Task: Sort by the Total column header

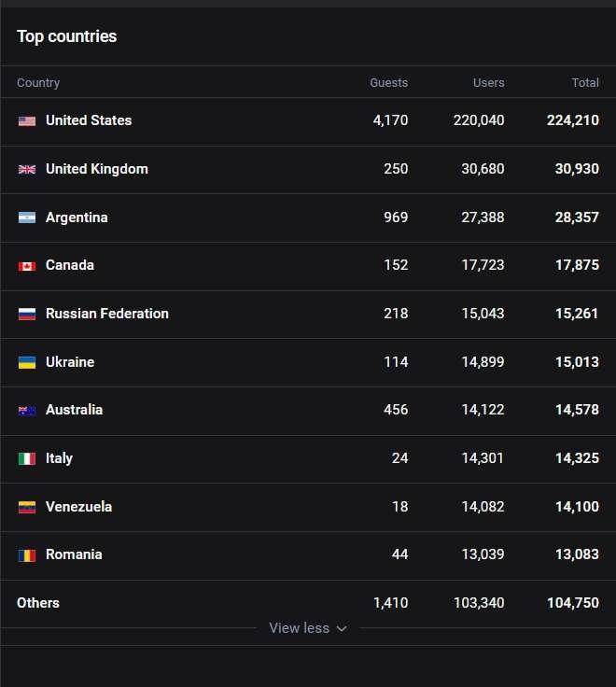Action: 585,82
